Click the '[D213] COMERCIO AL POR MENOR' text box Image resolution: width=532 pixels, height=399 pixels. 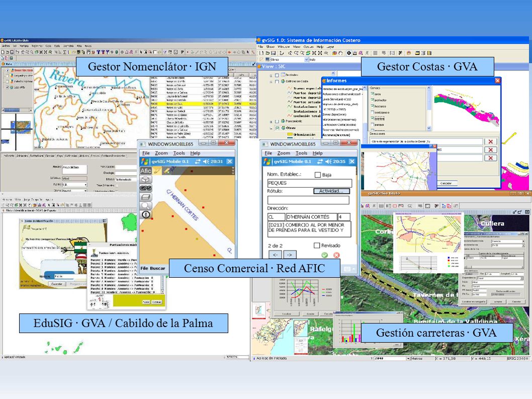tap(309, 228)
